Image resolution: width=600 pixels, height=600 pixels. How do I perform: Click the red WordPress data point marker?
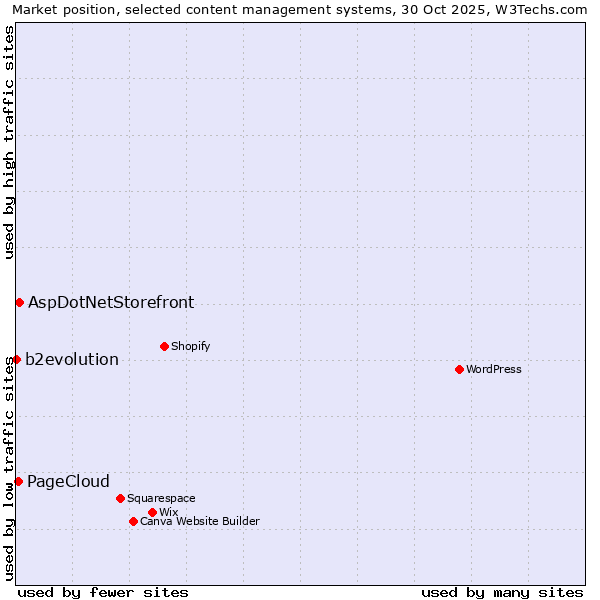459,369
